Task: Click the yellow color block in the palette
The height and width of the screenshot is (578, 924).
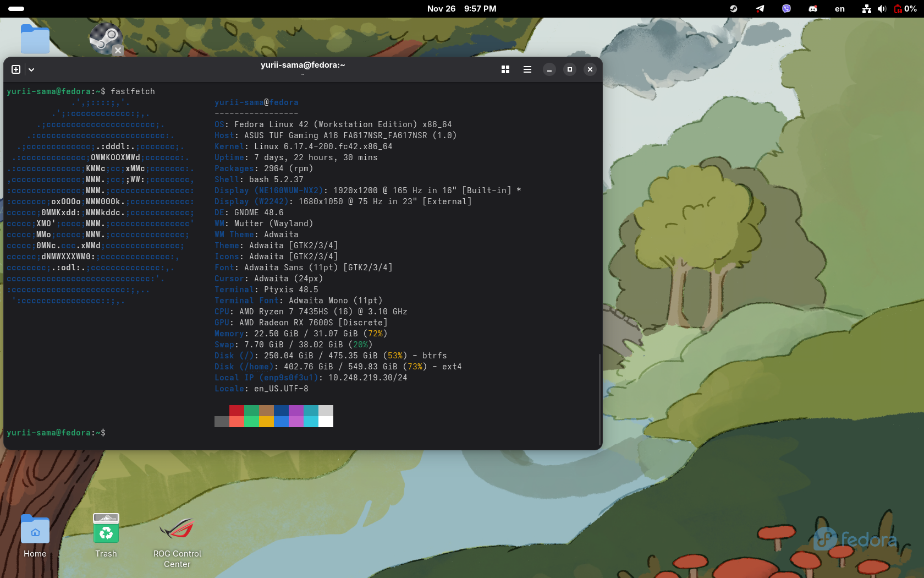Action: pyautogui.click(x=266, y=422)
